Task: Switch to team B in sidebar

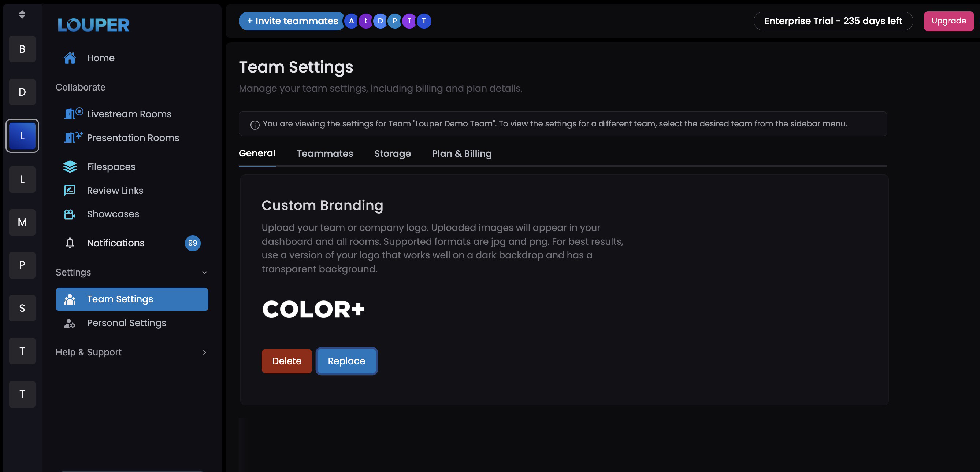Action: [22, 49]
